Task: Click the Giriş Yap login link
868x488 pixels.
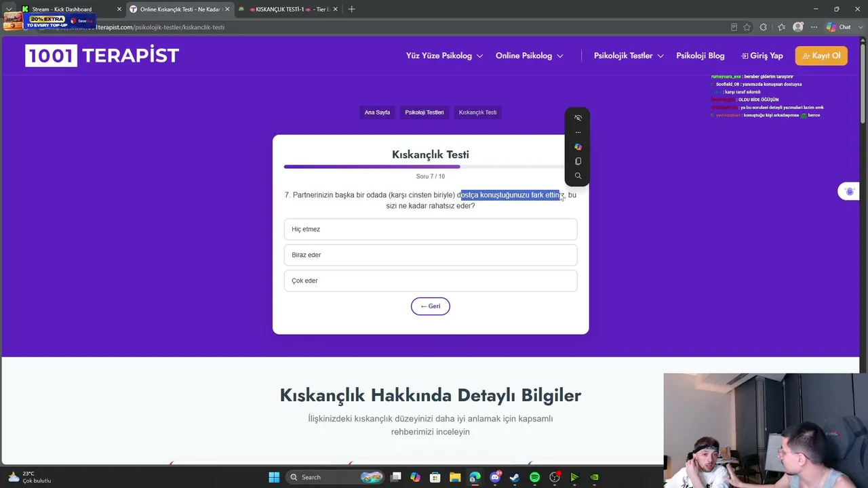Action: click(762, 56)
